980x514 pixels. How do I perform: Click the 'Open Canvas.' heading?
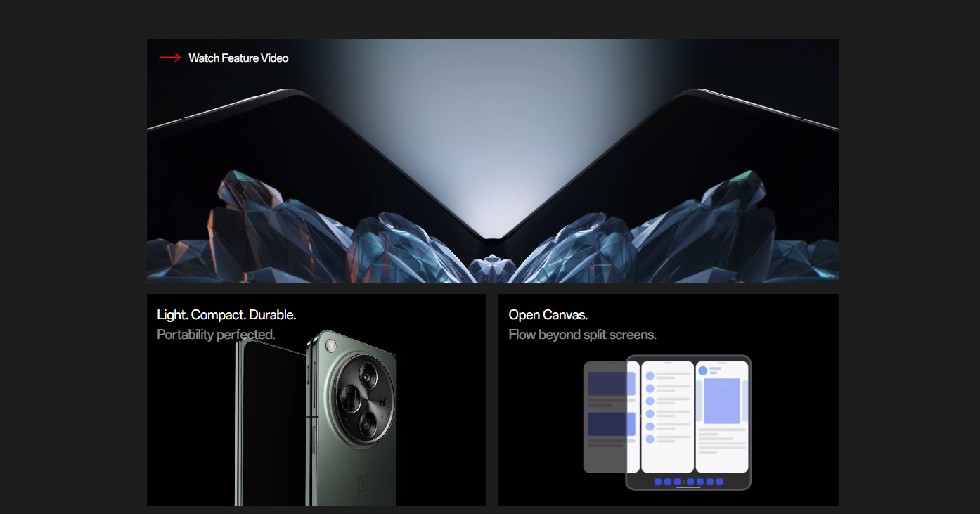[548, 315]
